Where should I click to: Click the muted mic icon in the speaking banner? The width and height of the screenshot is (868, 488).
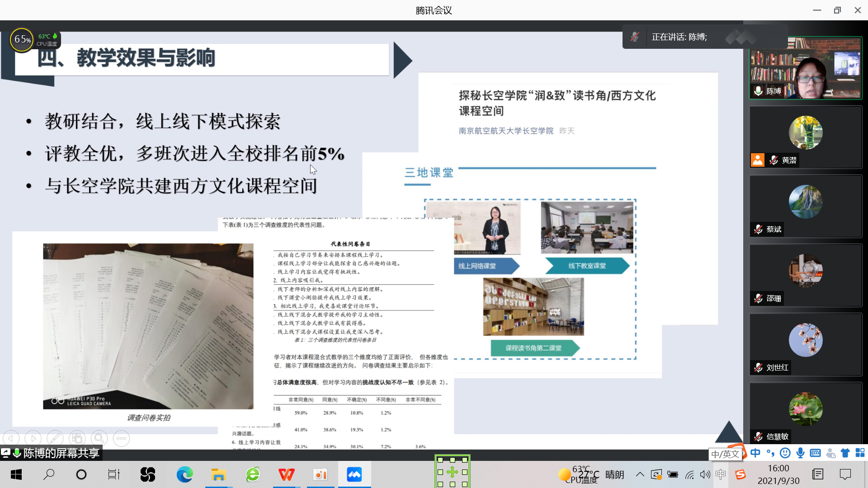pos(635,37)
